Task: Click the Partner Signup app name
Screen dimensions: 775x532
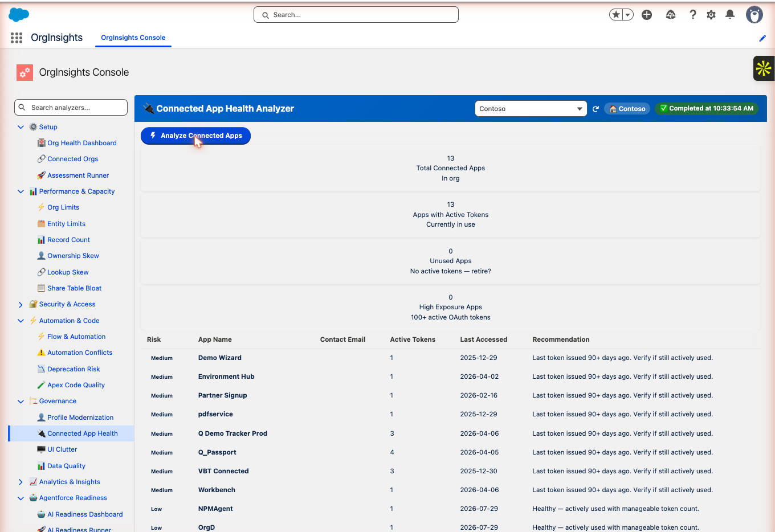Action: [223, 395]
